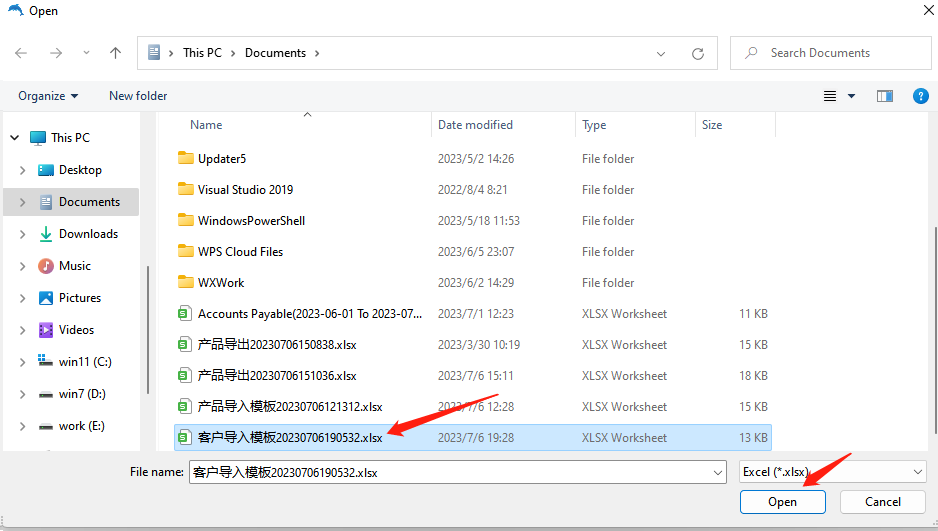Click the Back navigation arrow
This screenshot has height=531, width=938.
[x=21, y=53]
